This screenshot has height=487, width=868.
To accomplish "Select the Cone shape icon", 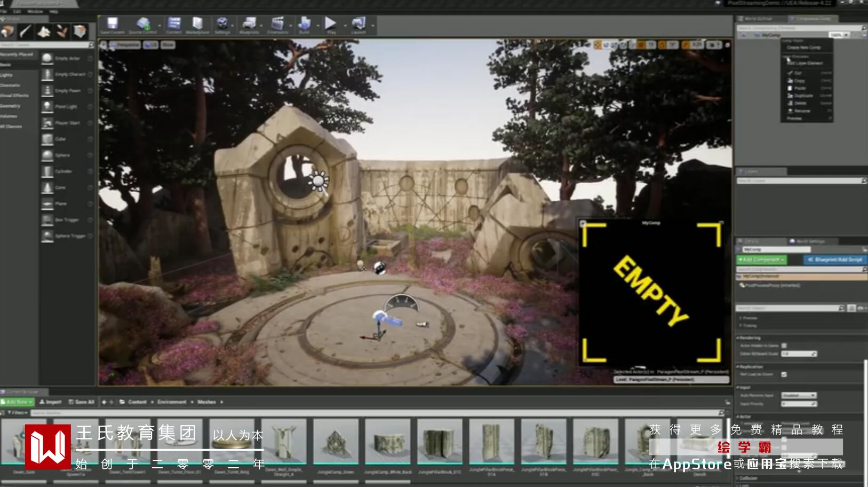I will 47,187.
